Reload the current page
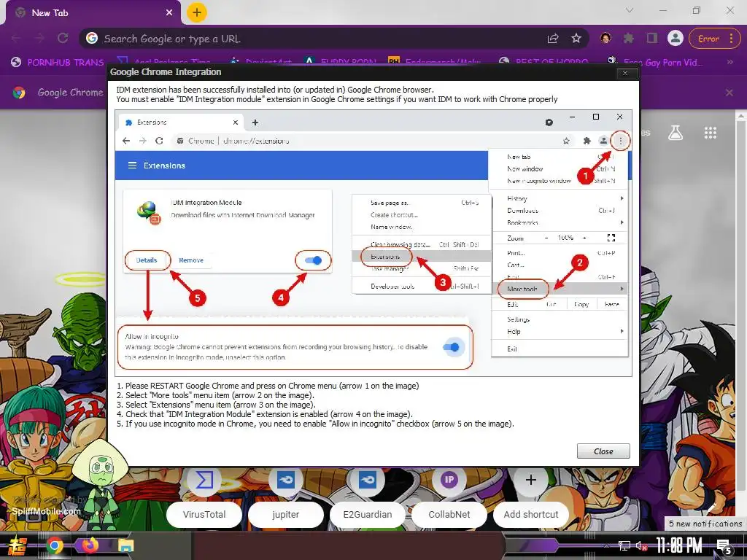This screenshot has width=747, height=560. click(x=63, y=38)
